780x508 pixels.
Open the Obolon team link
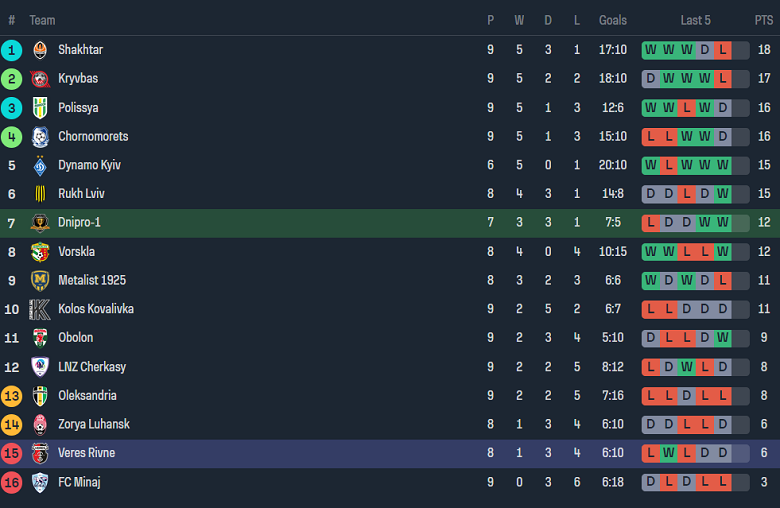click(x=75, y=338)
